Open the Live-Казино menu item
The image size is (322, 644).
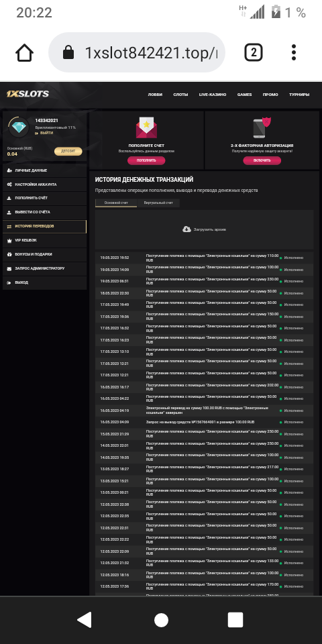click(x=213, y=95)
